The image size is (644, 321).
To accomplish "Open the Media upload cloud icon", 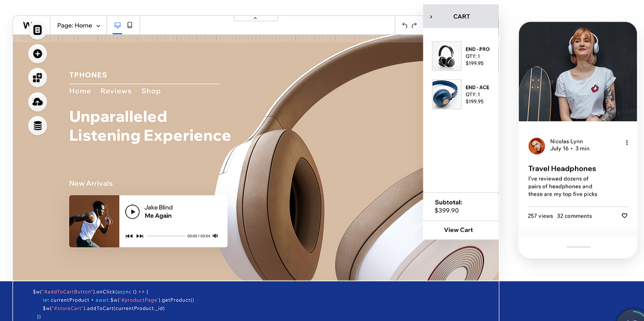I will 37,102.
